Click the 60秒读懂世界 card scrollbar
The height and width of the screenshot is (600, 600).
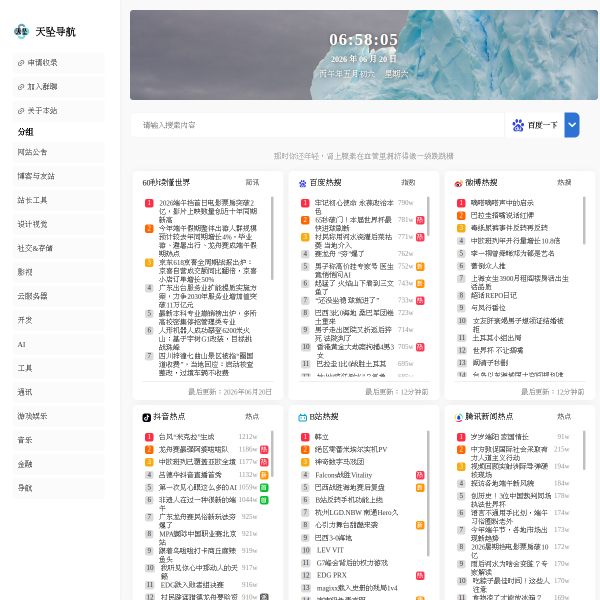click(x=272, y=238)
